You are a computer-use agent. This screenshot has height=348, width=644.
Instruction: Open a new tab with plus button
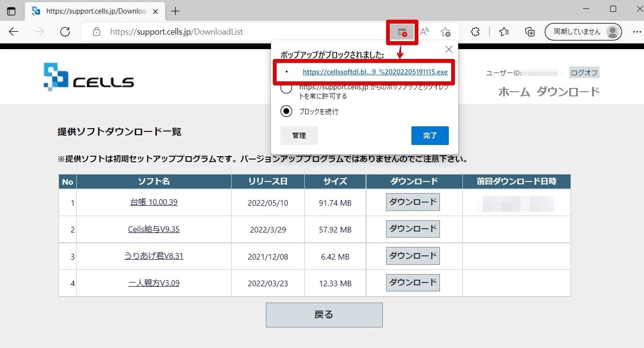(176, 11)
